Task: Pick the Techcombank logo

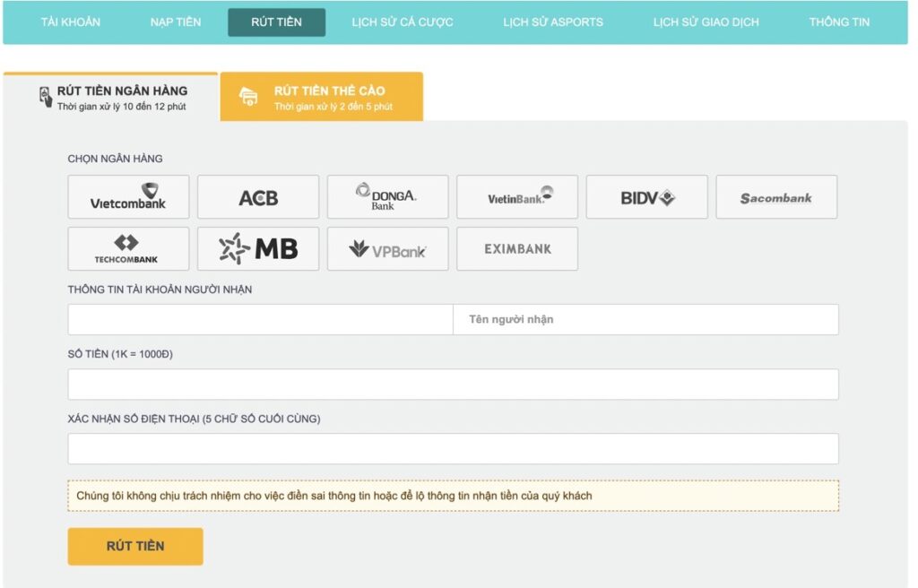Action: (128, 249)
